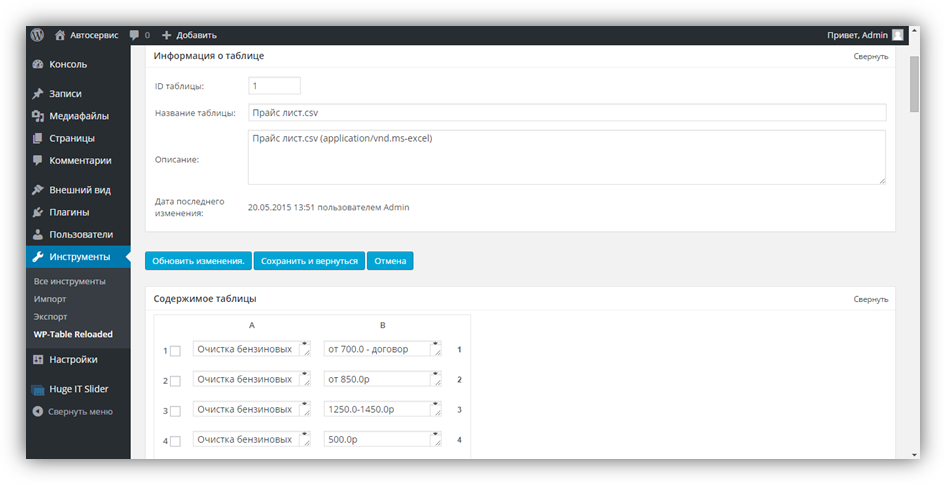945x484 pixels.
Task: Click the Пользователи user icon
Action: coord(38,234)
